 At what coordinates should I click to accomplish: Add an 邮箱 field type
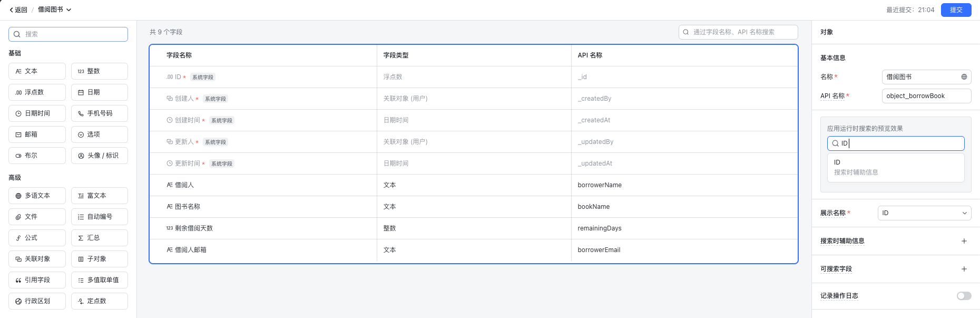coord(37,134)
